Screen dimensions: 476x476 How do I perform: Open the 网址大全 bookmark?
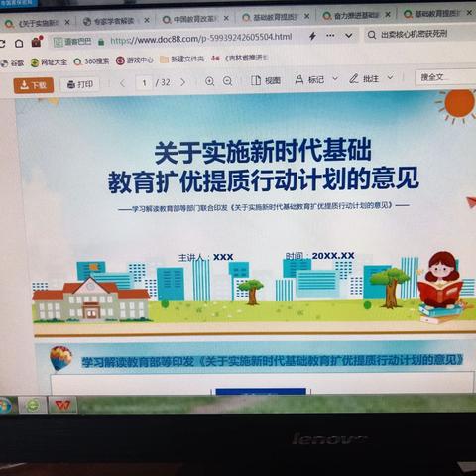49,62
